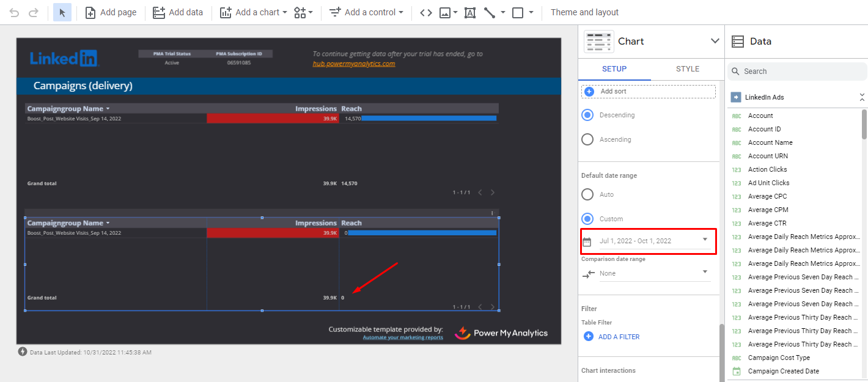Click the red Impressions bar in lower table
The image size is (868, 382).
(273, 233)
